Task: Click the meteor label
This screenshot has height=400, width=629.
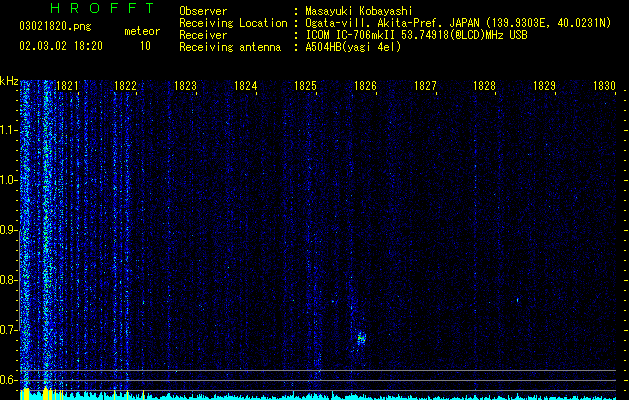Action: pos(142,31)
